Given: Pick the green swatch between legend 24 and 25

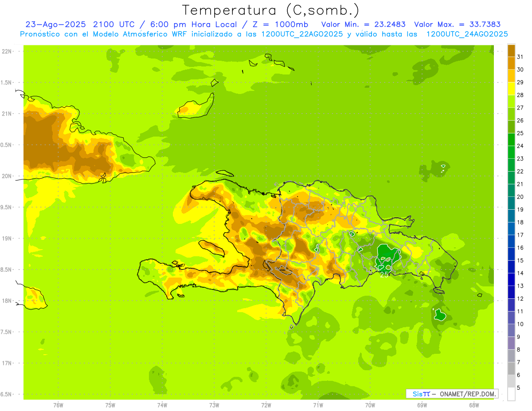Looking at the screenshot, I should (x=511, y=139).
